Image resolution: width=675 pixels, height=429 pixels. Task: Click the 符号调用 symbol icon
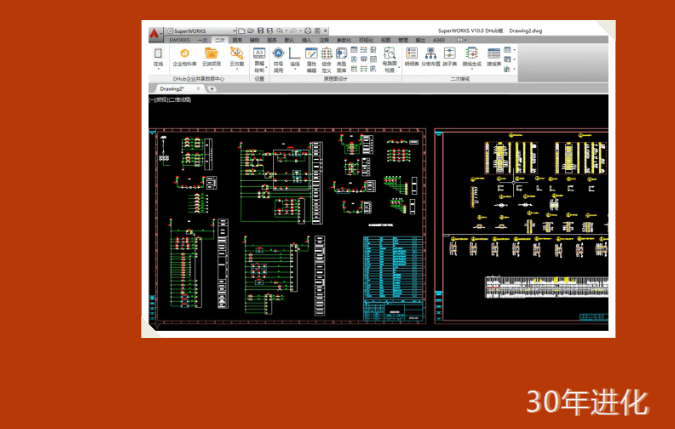[x=279, y=53]
